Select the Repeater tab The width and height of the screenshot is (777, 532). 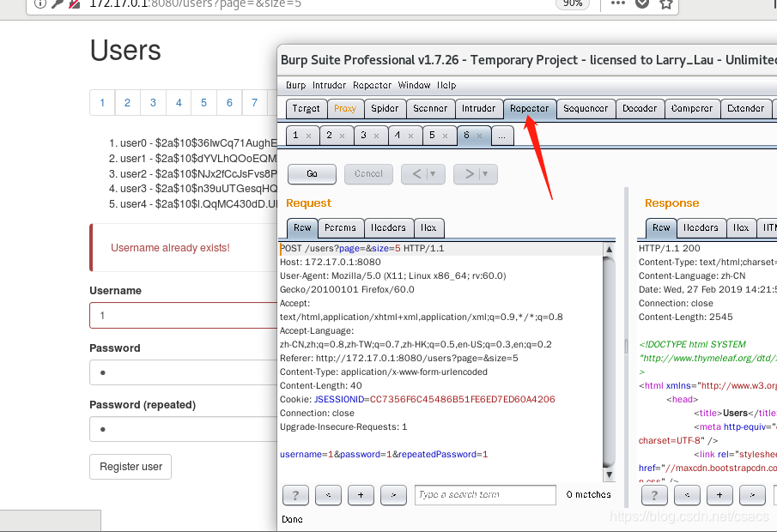pos(529,108)
